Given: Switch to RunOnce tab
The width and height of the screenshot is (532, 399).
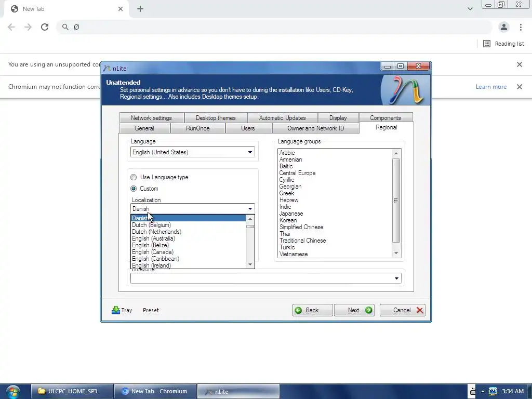Looking at the screenshot, I should 198,128.
